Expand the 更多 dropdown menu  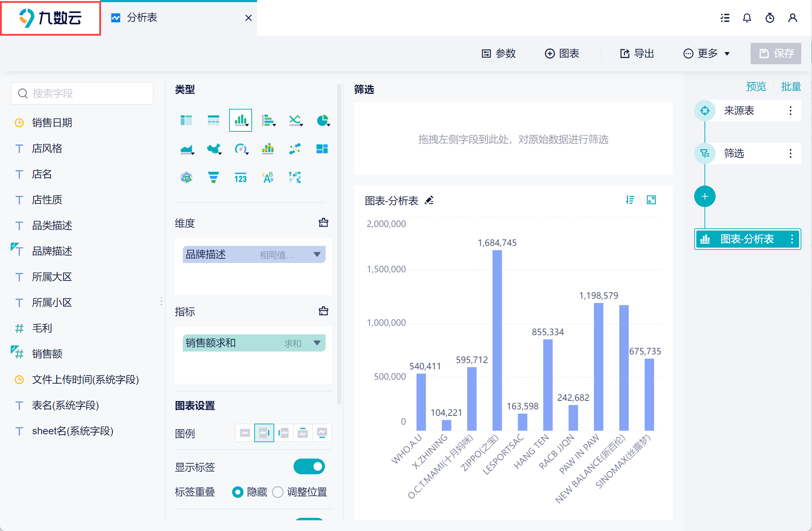pyautogui.click(x=707, y=54)
